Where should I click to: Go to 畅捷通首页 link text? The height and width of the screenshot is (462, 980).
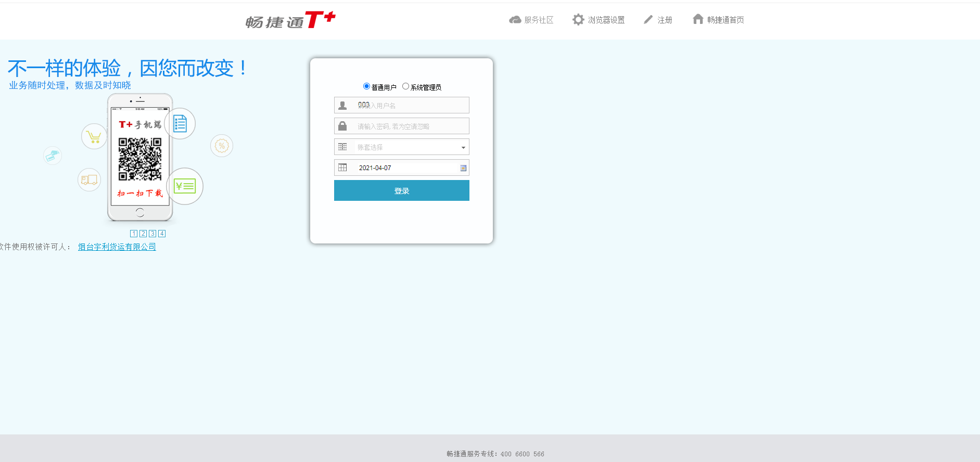coord(726,20)
